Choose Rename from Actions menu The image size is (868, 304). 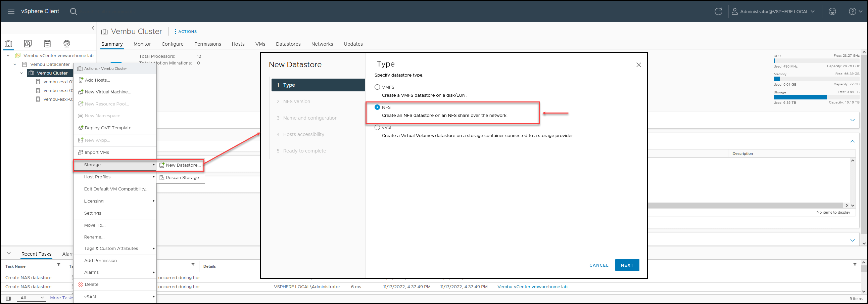pyautogui.click(x=115, y=237)
